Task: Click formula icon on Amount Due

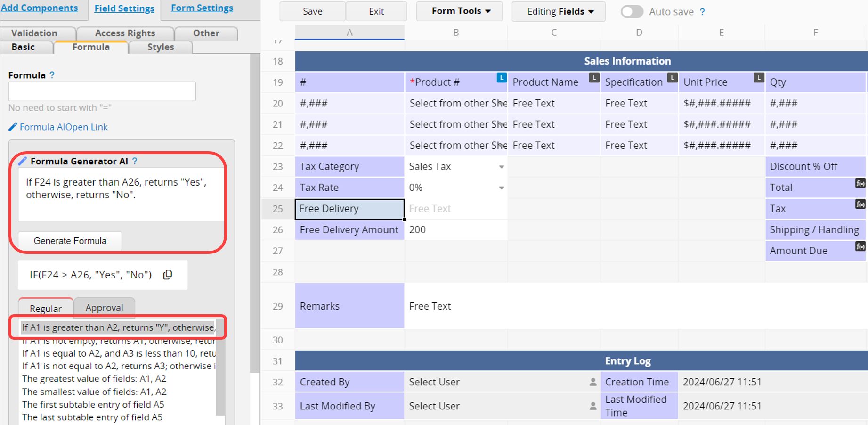Action: (x=860, y=246)
